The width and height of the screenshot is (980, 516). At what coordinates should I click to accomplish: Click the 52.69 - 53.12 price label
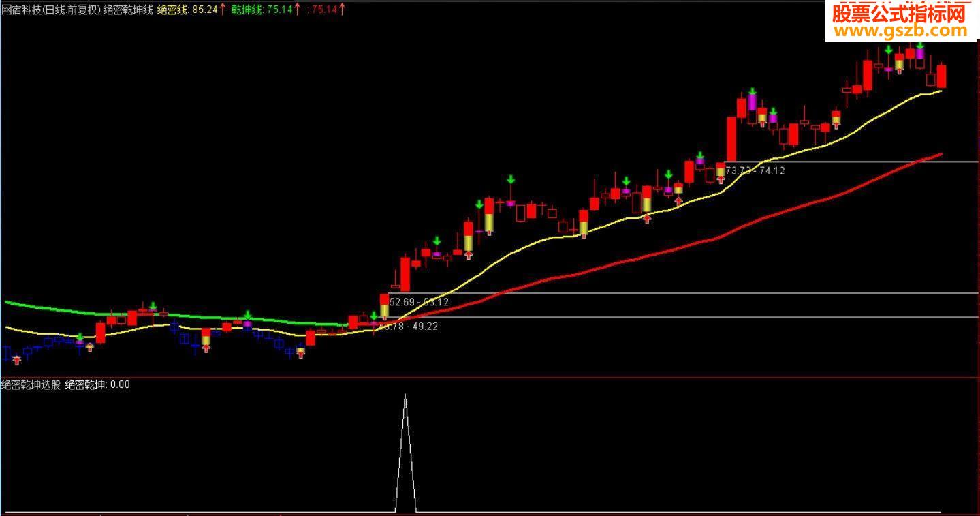[419, 302]
